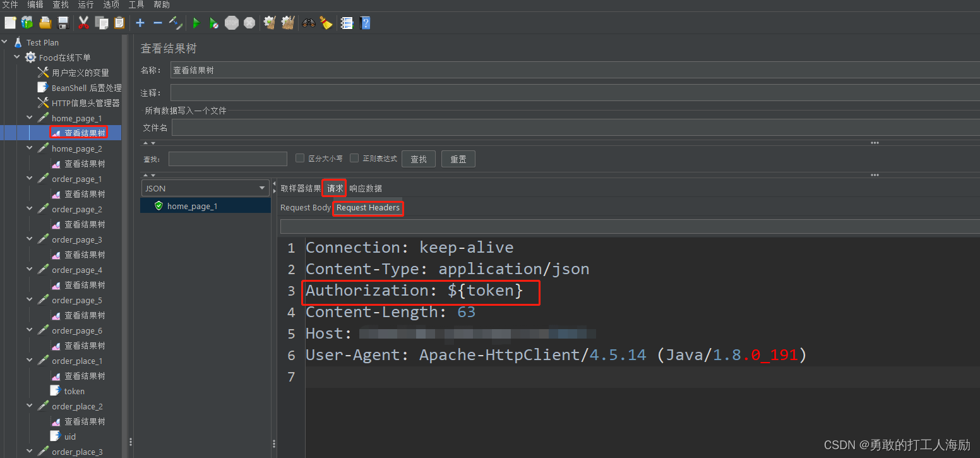Collapse all nodes with minus icon
980x458 pixels.
158,23
